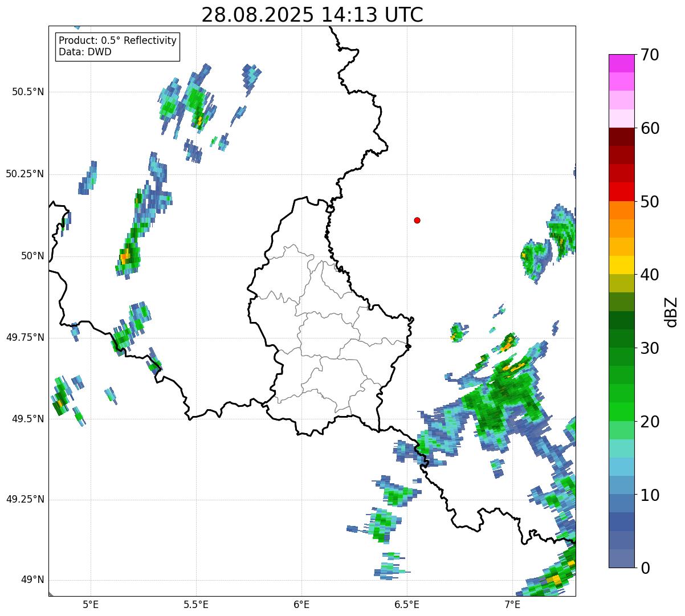This screenshot has width=685, height=616.
Task: Click the colorbar tick label 20
Action: coord(650,422)
